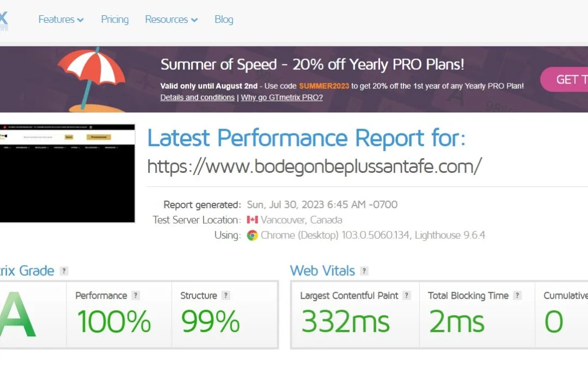This screenshot has height=368, width=588.
Task: Open the Details and conditions link
Action: coord(197,98)
